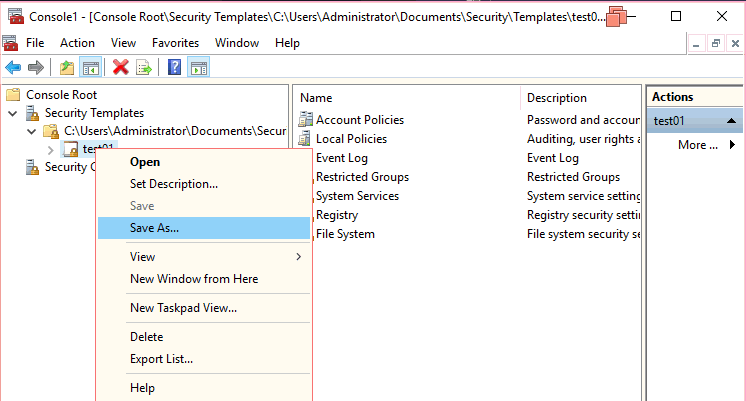Choose Save As... from the context menu
746x401 pixels.
coord(155,228)
